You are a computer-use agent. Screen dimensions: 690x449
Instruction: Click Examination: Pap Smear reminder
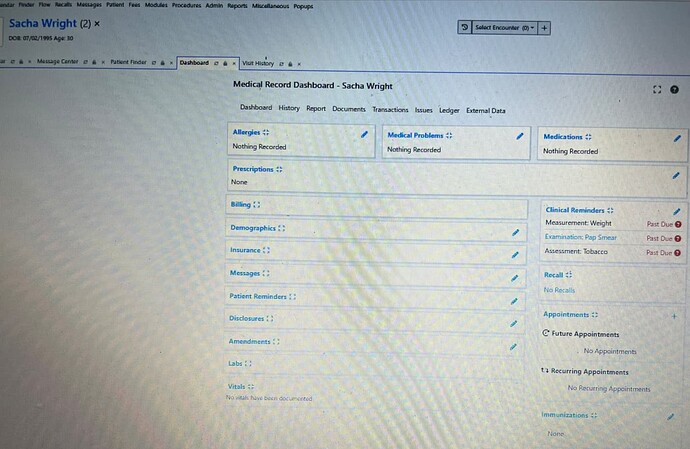580,237
